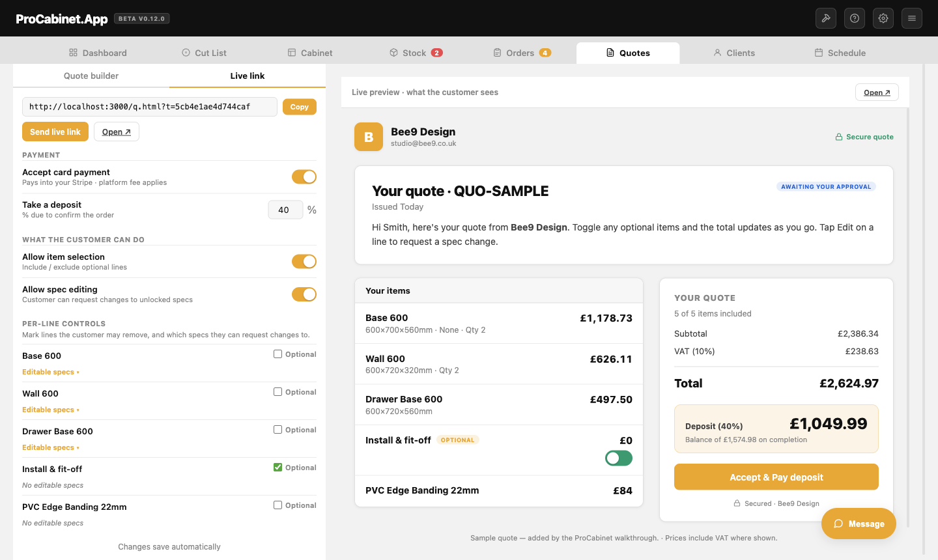
Task: Go to the Cabinet tab
Action: (310, 53)
